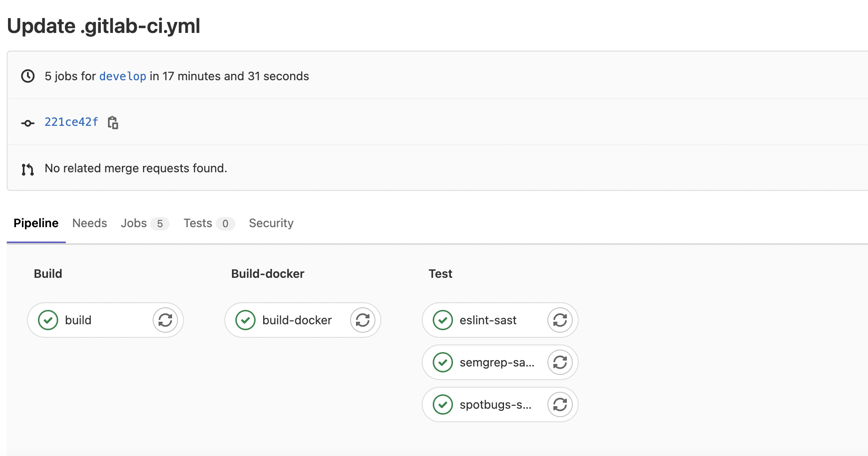Open the semgrep-sa... job name
This screenshot has height=456, width=868.
pyautogui.click(x=497, y=362)
